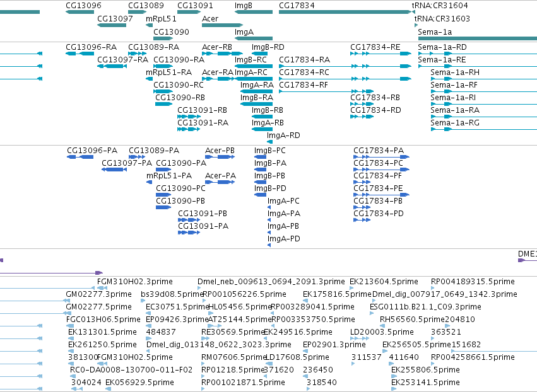Select the ImgB-RD transcript label

point(268,47)
